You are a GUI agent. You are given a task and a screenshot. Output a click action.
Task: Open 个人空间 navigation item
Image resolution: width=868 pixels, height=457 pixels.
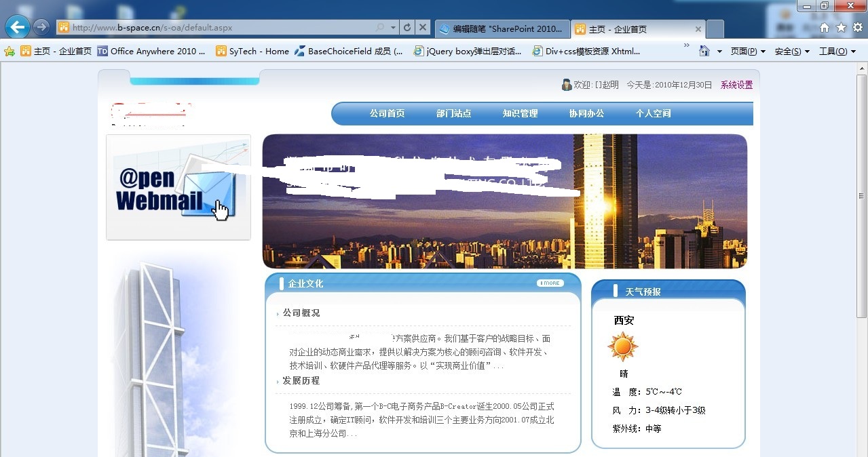click(653, 114)
